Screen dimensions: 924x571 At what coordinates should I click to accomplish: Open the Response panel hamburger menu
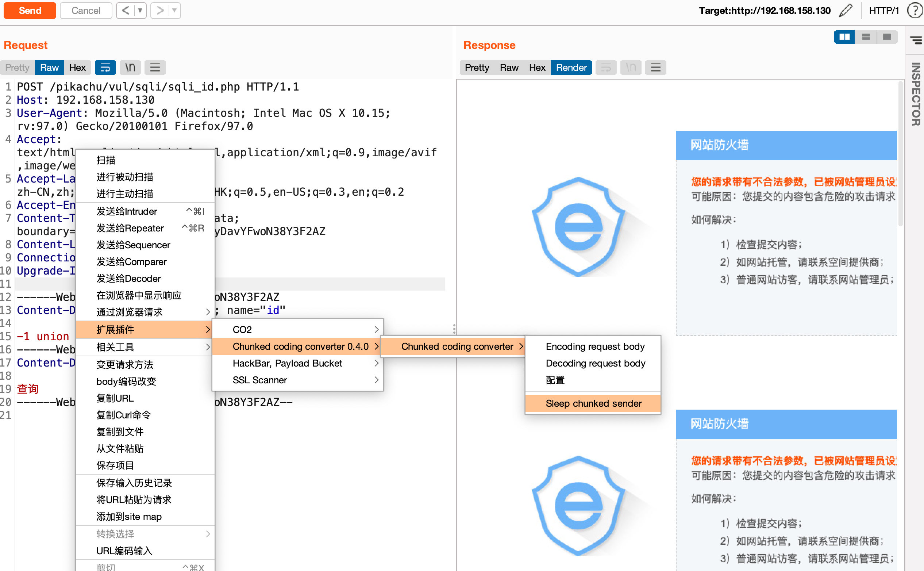point(656,68)
